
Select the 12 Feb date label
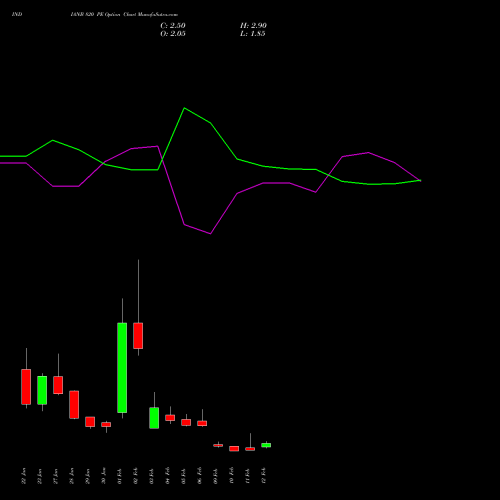[264, 476]
